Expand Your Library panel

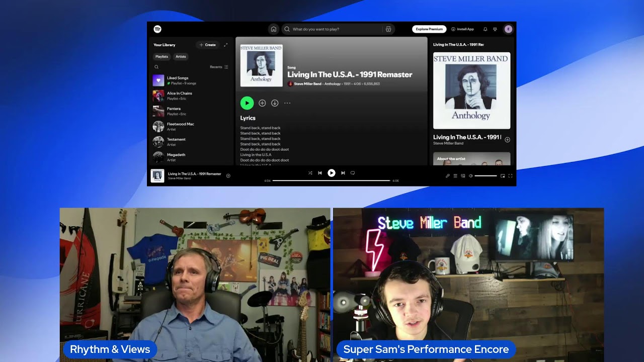coord(226,45)
